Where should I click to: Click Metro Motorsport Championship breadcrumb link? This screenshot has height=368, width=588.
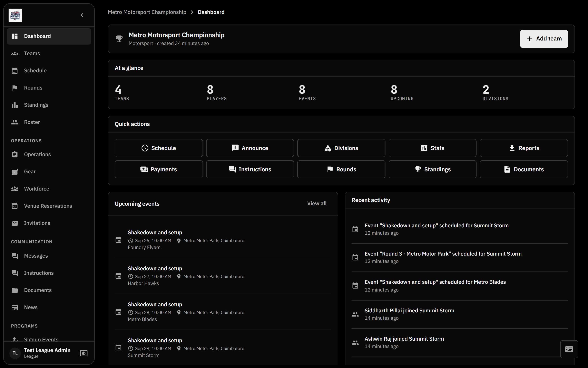[x=147, y=12]
